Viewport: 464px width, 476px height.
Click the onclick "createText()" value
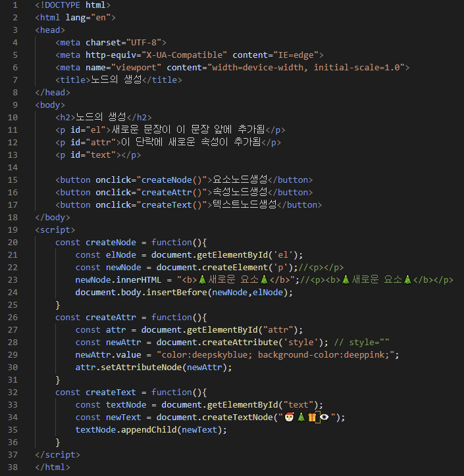(x=172, y=205)
